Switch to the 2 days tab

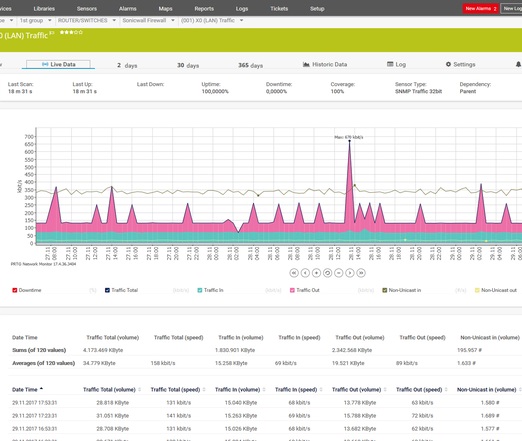(127, 65)
